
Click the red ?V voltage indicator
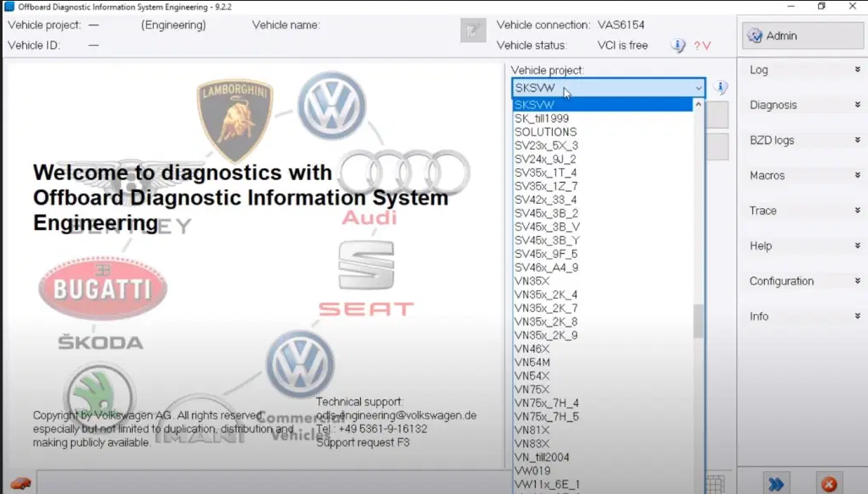click(x=702, y=46)
